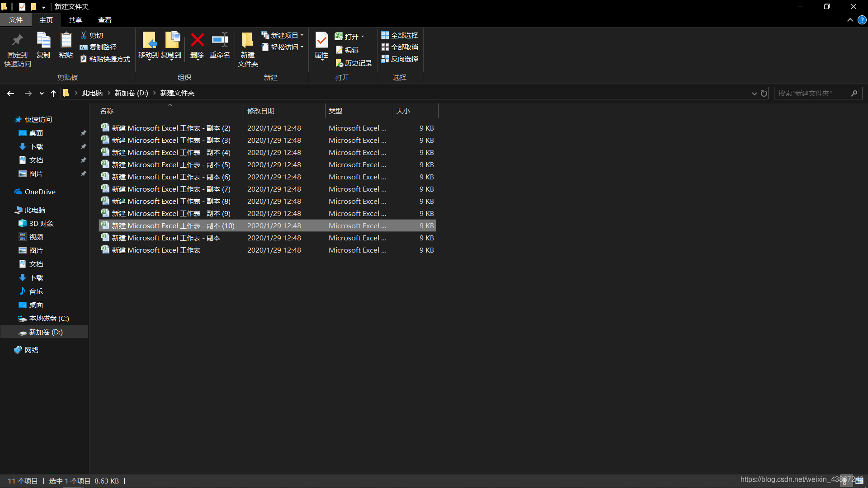868x488 pixels.
Task: Open the 文件 (File) tab
Action: pyautogui.click(x=16, y=20)
